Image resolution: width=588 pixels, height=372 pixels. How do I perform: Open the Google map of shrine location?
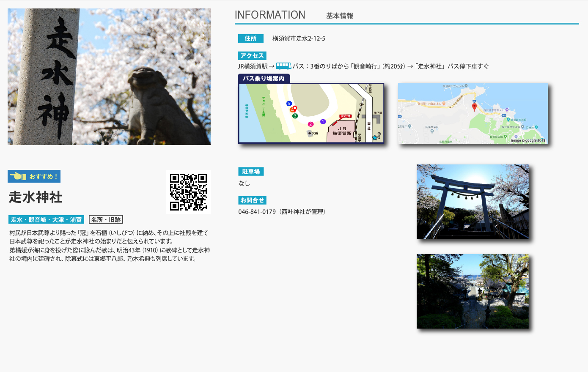tap(473, 113)
